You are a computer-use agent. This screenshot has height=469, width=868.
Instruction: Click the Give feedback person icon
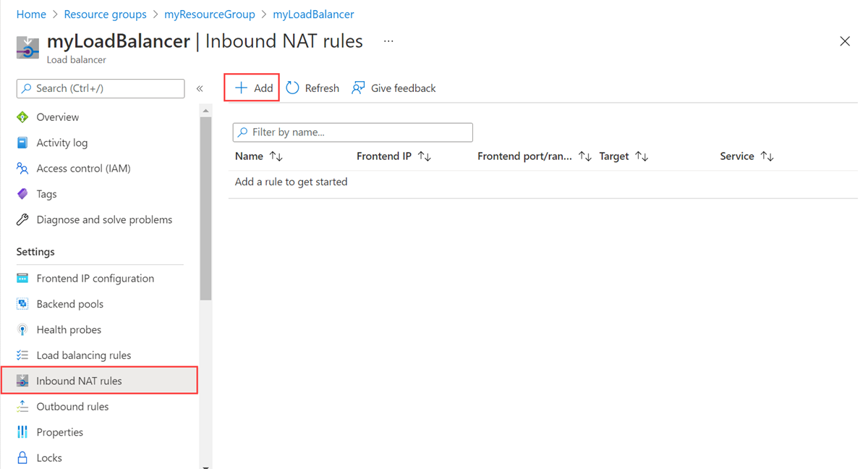pos(358,88)
